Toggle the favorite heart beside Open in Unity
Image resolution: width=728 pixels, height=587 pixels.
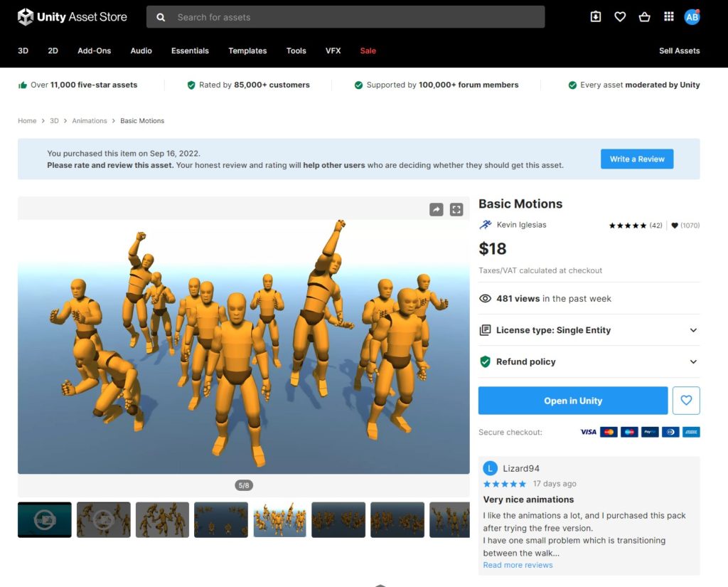point(686,401)
